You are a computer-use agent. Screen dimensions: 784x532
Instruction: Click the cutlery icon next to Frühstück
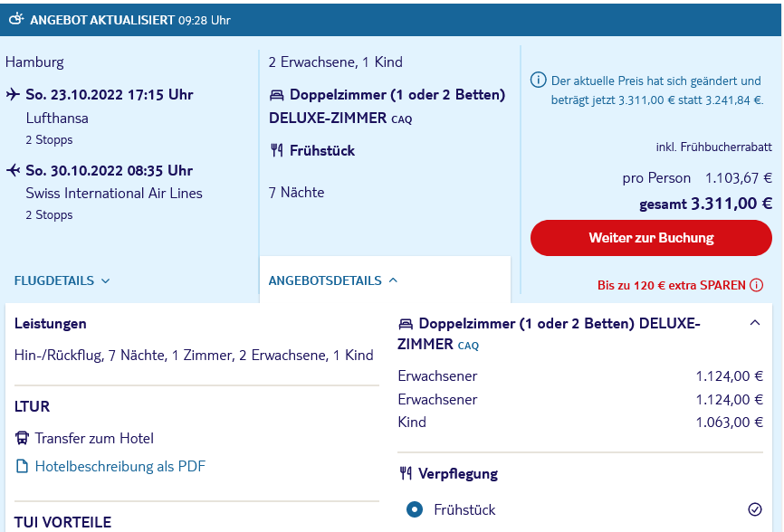[277, 150]
